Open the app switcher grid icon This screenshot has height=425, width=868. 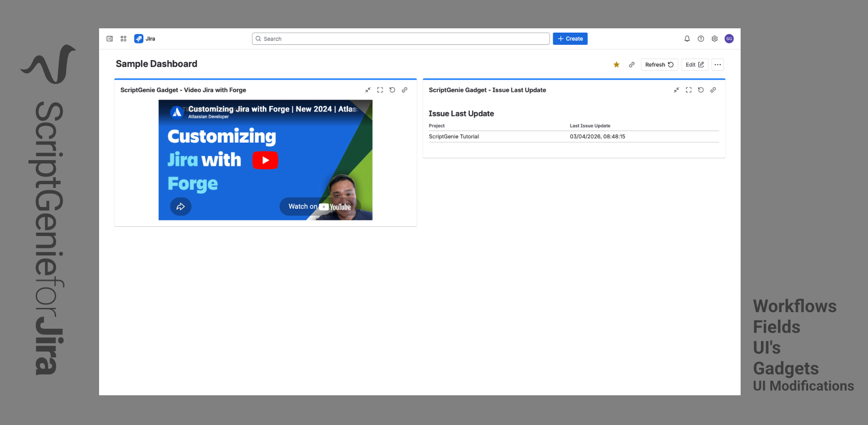pos(124,39)
